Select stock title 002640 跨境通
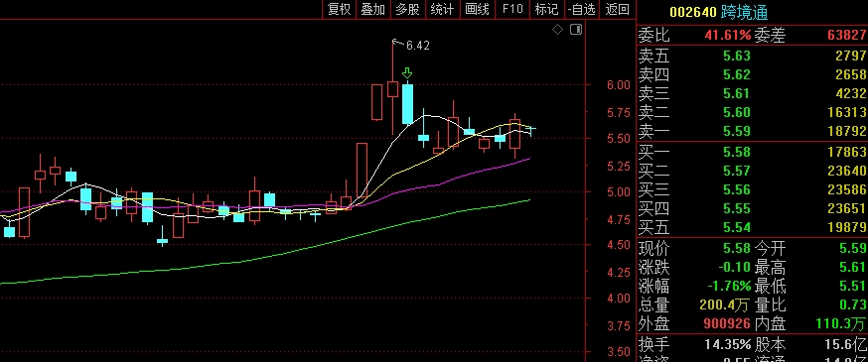This screenshot has height=362, width=868. 719,12
